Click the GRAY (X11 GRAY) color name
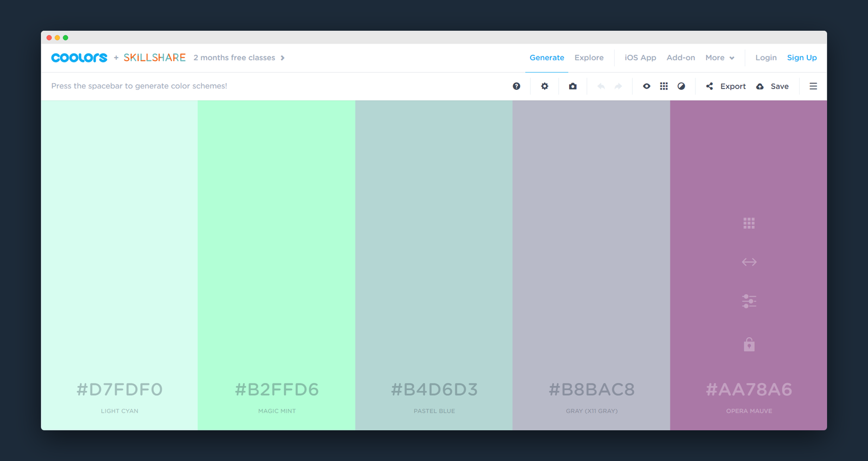 [x=591, y=411]
